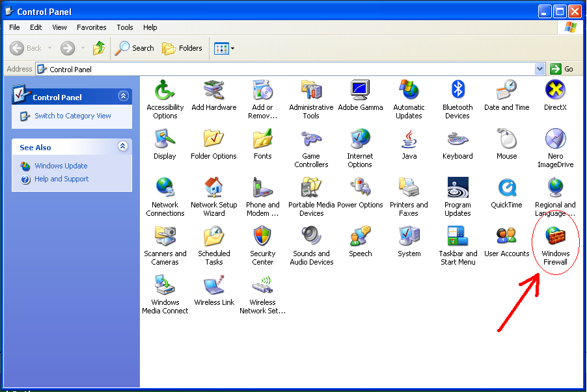Image resolution: width=587 pixels, height=392 pixels.
Task: Collapse the See Also panel
Action: [123, 147]
